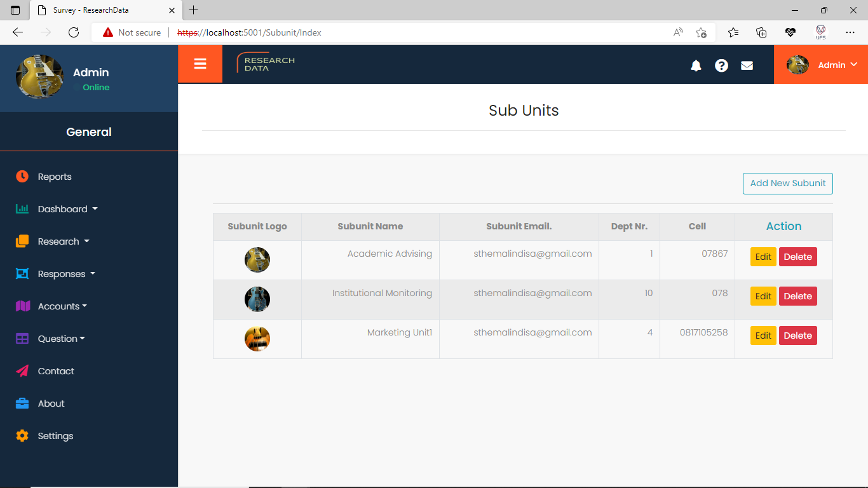Expand the Accounts sidebar menu
The height and width of the screenshot is (488, 868).
pyautogui.click(x=62, y=306)
